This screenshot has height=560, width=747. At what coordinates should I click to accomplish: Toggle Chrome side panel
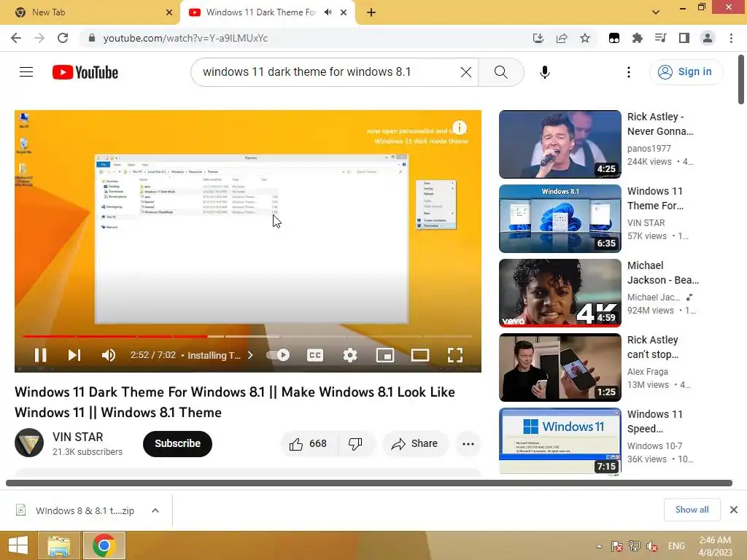point(684,38)
